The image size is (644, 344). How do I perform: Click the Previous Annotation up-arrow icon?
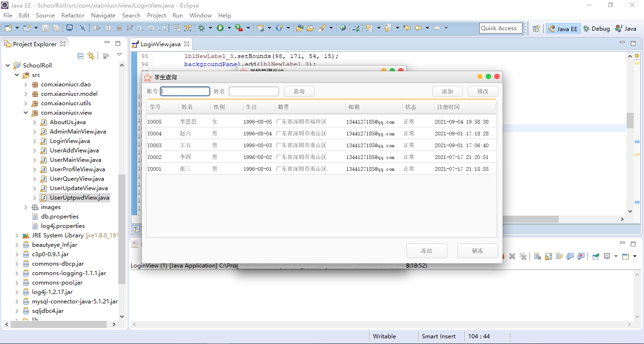(388, 28)
